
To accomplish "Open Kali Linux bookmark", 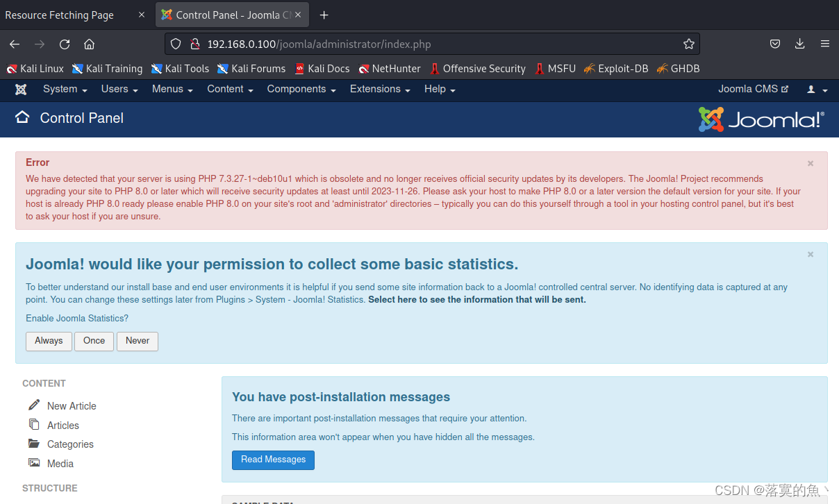I will pyautogui.click(x=35, y=69).
